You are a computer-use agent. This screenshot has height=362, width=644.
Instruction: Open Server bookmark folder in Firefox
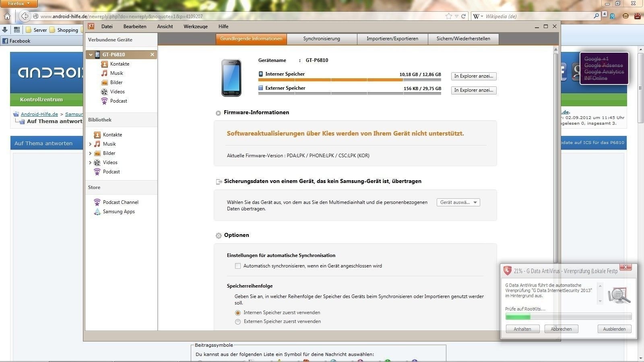[37, 30]
